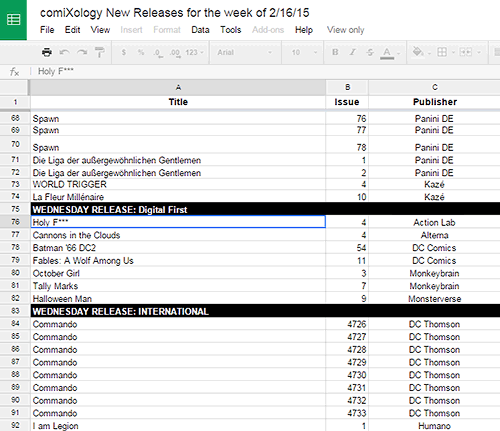
Task: Toggle Bold formatting
Action: (x=335, y=52)
